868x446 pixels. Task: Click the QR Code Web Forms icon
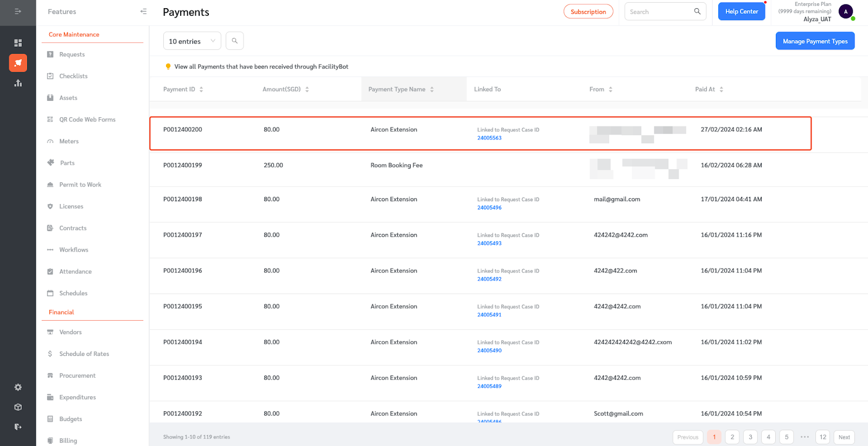[x=50, y=119]
